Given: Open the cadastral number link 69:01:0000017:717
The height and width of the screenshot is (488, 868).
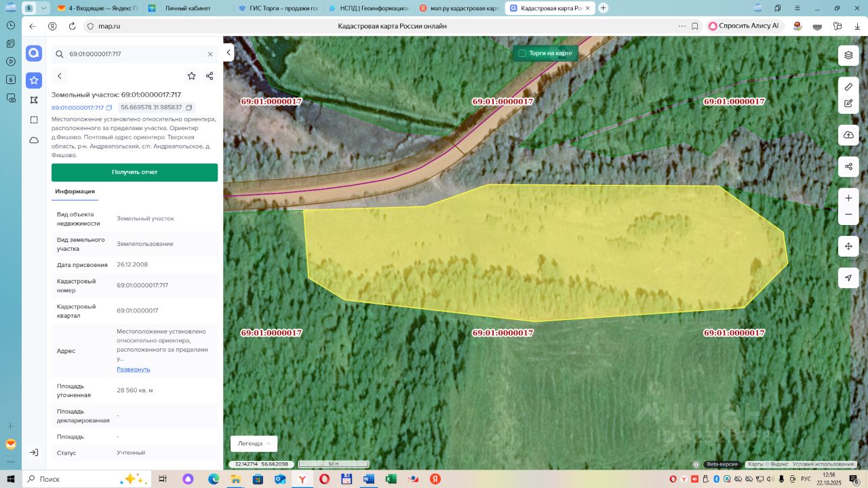Looking at the screenshot, I should [77, 108].
